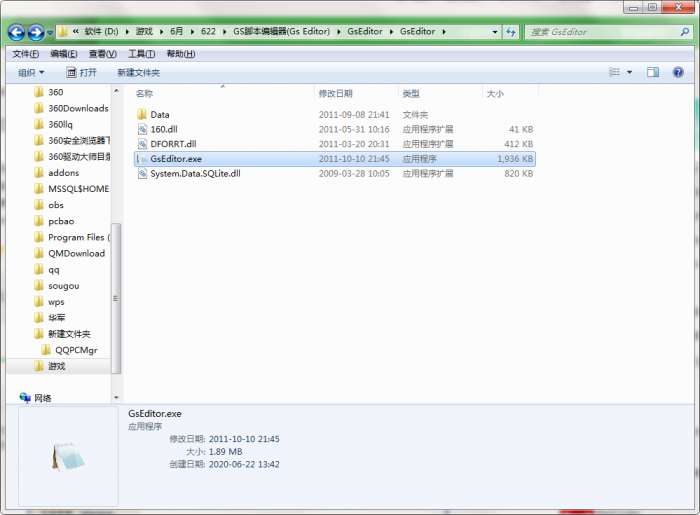Go forward with the Forward arrow button
700x515 pixels.
coord(36,32)
